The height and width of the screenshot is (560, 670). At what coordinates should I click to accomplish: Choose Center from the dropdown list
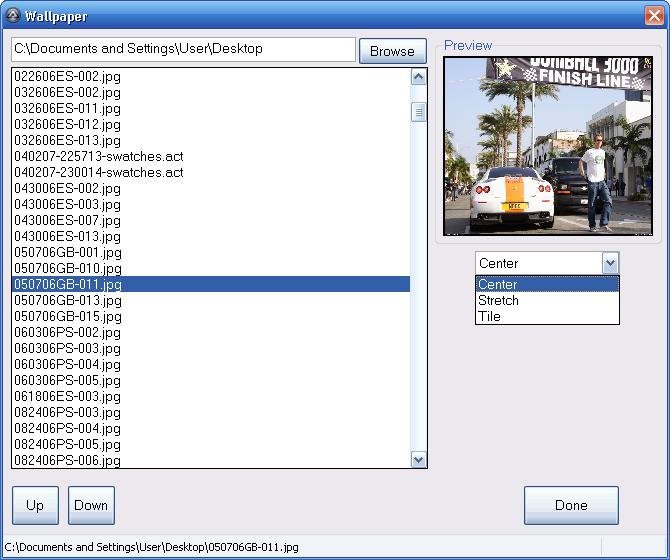547,284
